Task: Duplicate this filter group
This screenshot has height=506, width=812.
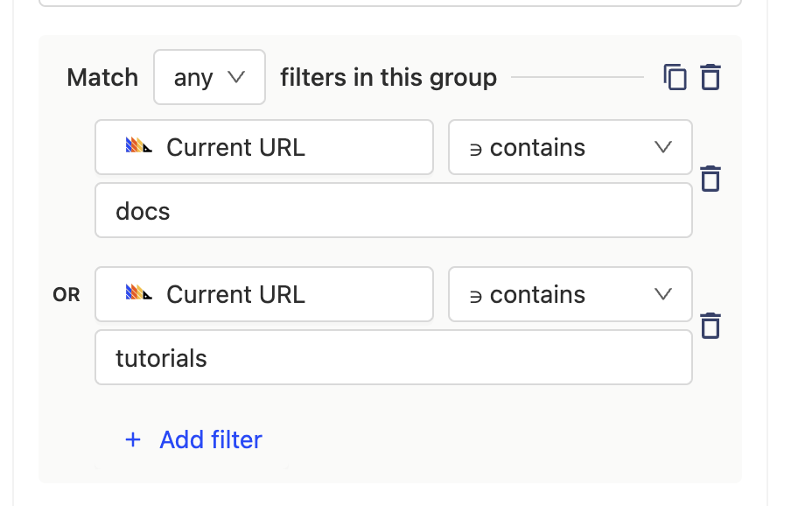Action: click(x=675, y=78)
